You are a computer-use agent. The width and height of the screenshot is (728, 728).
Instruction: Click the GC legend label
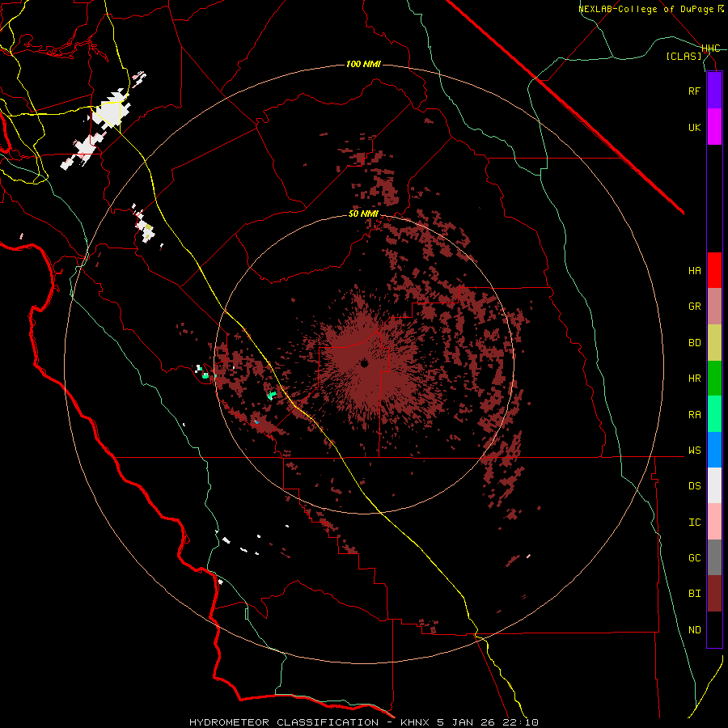[x=694, y=558]
